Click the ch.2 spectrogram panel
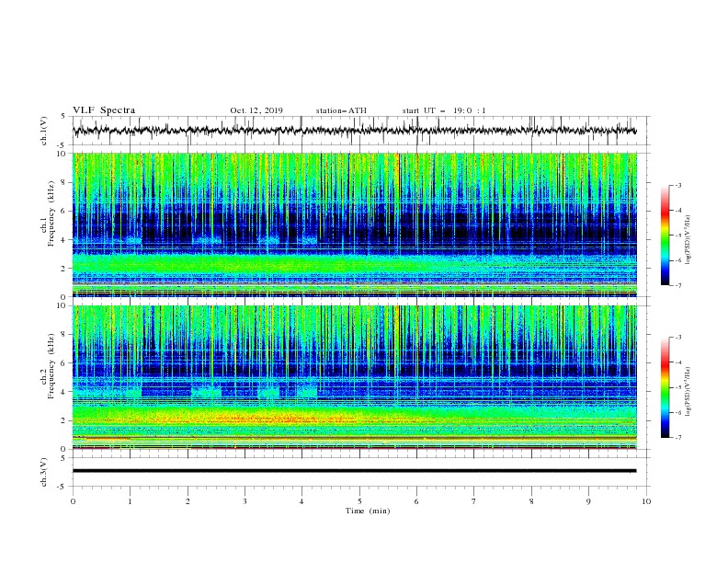Screen dimensions: 728x563 (x=355, y=377)
